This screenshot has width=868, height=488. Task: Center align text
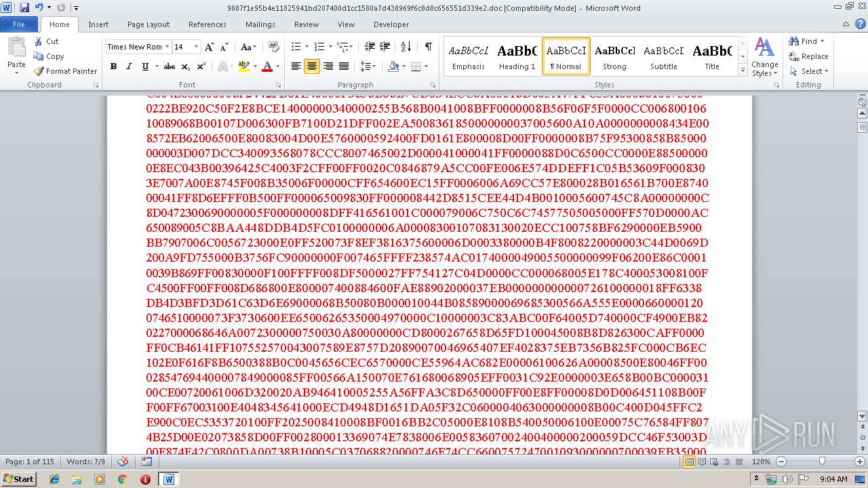click(x=312, y=66)
